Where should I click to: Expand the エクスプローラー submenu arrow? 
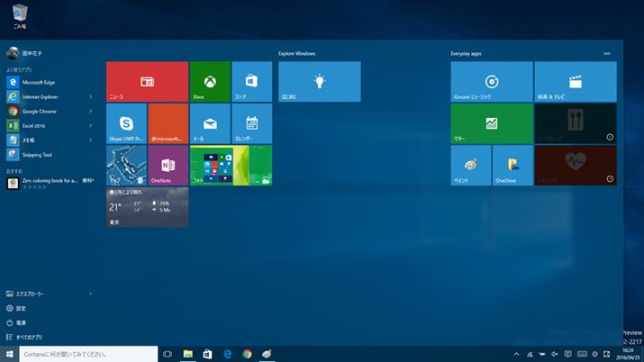[x=91, y=294]
